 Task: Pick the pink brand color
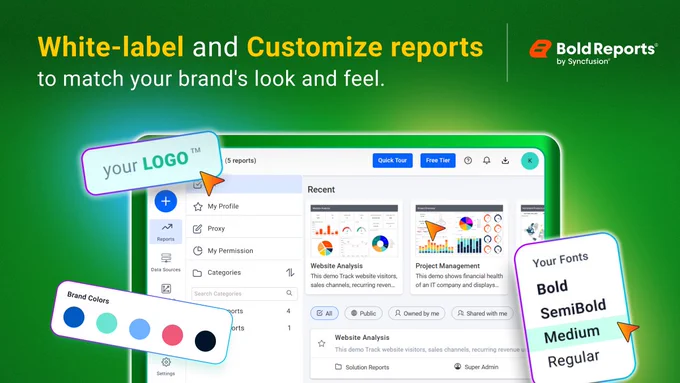tap(173, 335)
